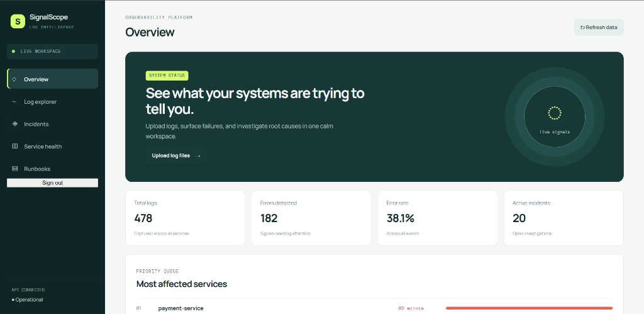Select the Runbooks list icon

point(15,169)
